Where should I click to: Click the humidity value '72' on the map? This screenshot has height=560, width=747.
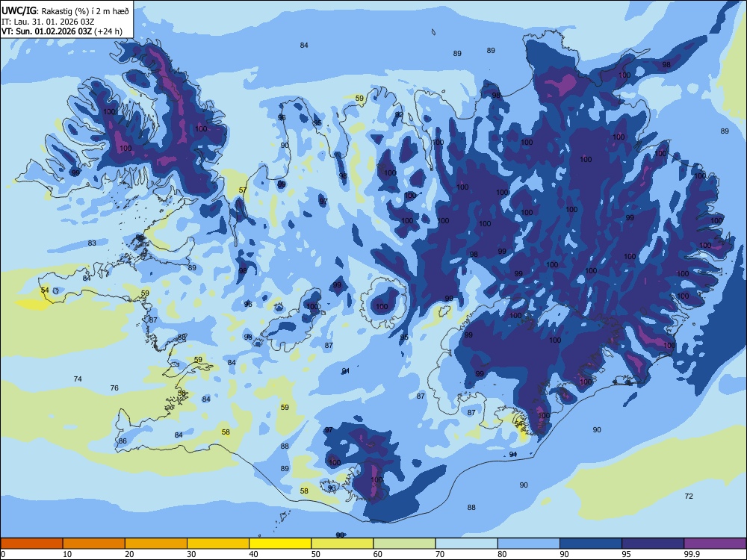point(689,497)
